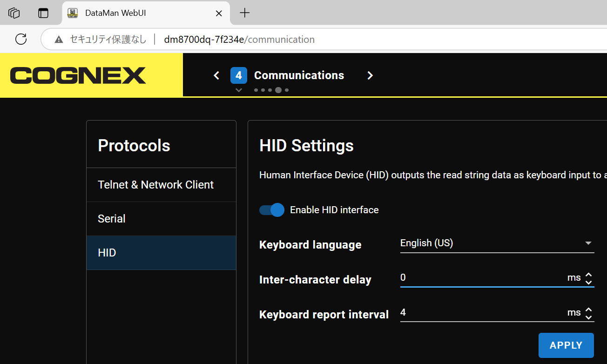
Task: Go to previous step with left chevron
Action: pos(216,75)
